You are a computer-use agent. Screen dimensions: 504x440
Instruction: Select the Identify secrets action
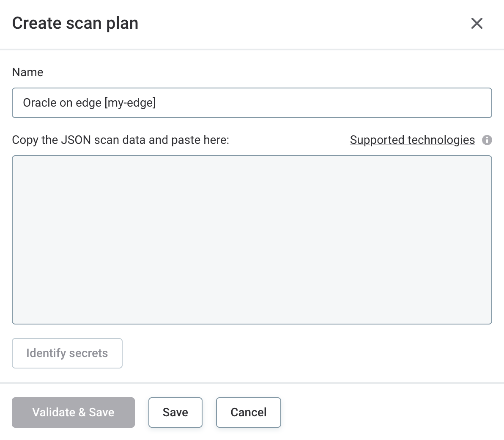tap(67, 353)
